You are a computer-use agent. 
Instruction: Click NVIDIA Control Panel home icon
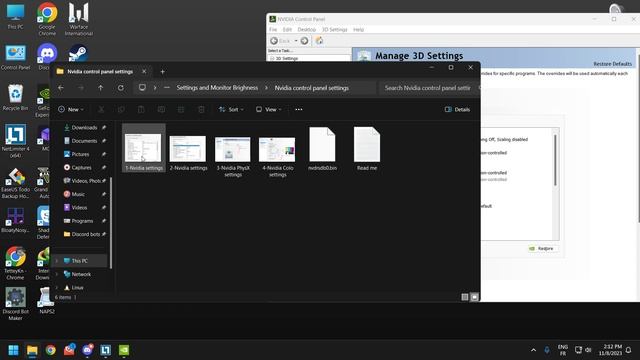point(319,40)
